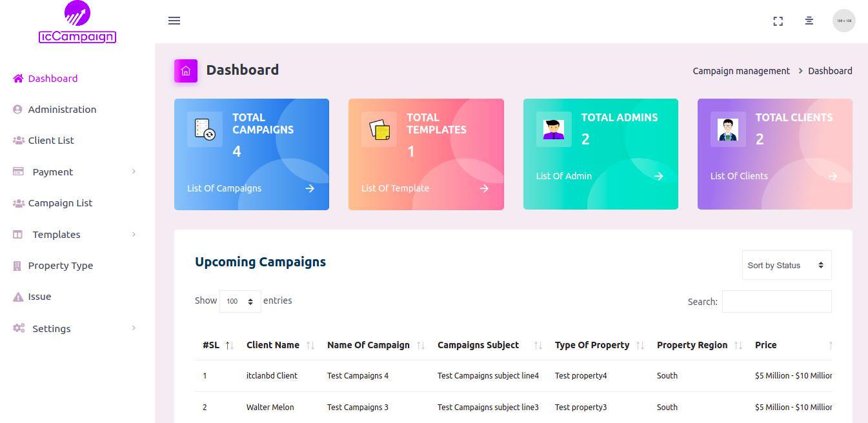The height and width of the screenshot is (423, 868).
Task: Open Dashboard in sidebar menu
Action: 53,79
